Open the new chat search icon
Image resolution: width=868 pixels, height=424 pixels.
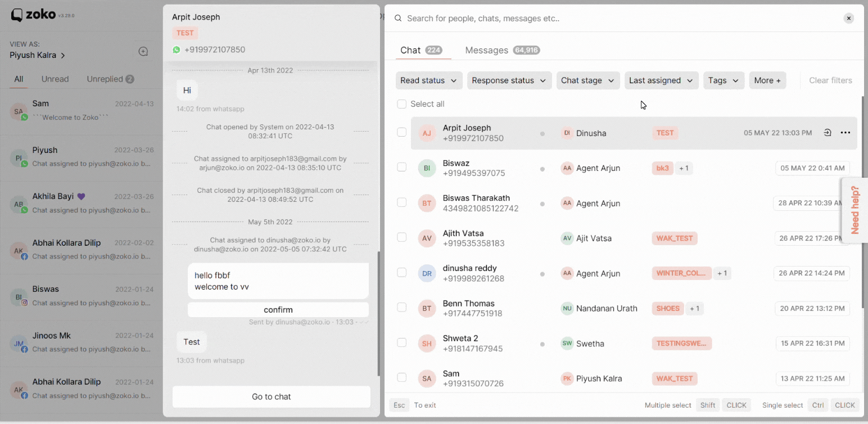pyautogui.click(x=143, y=52)
